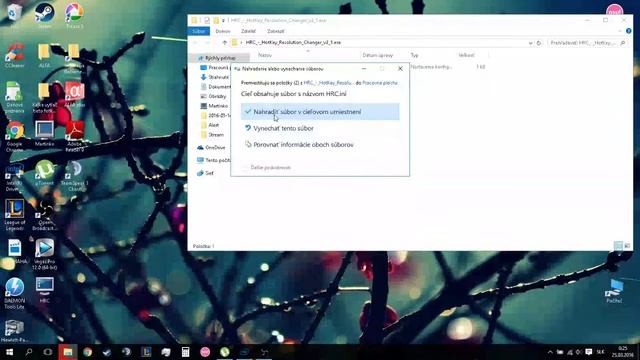Sort files by the Dátum úpravy column
640x360 pixels.
[x=378, y=55]
